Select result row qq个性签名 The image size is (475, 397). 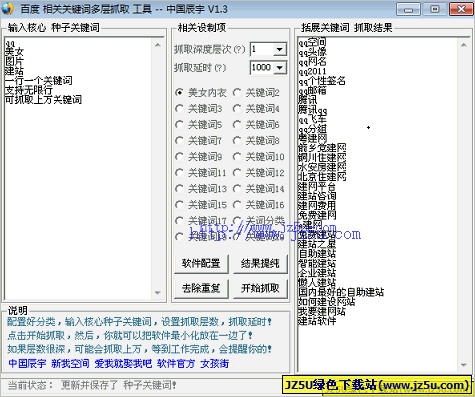point(322,81)
